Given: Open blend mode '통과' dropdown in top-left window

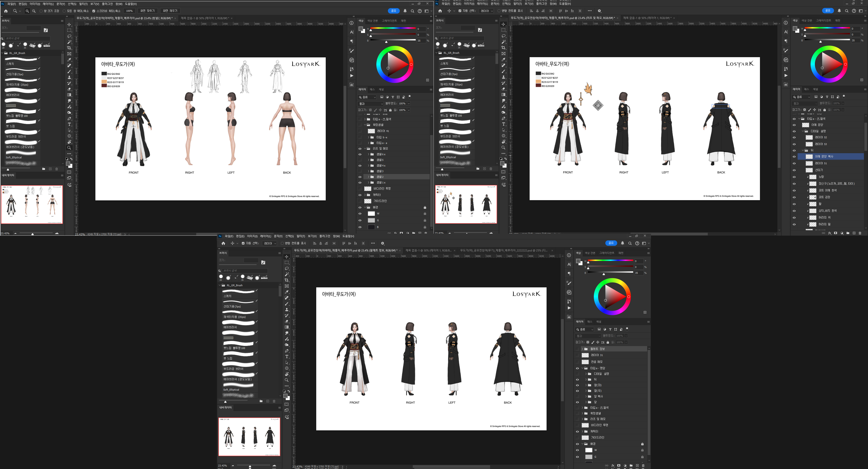Looking at the screenshot, I should pyautogui.click(x=370, y=104).
